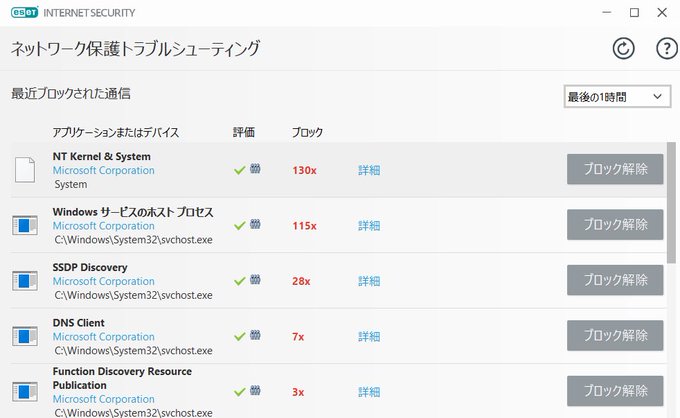Click the SSDP Discovery name
This screenshot has width=680, height=418.
point(90,268)
